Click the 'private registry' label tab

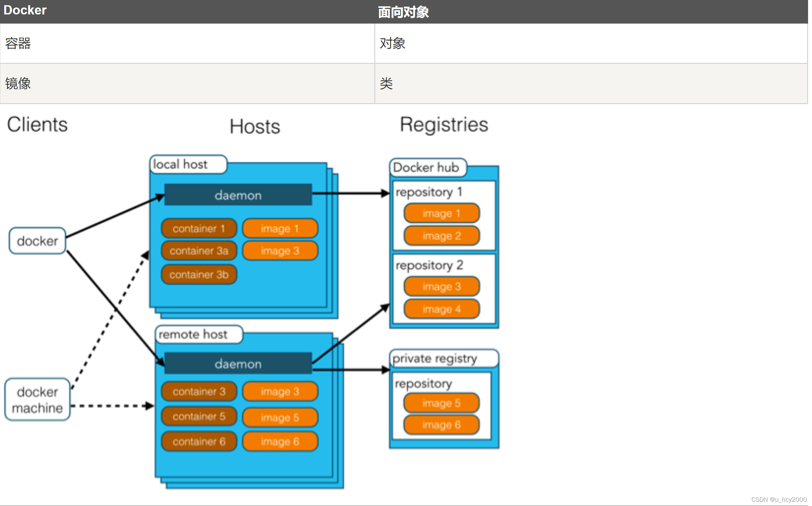pos(444,358)
